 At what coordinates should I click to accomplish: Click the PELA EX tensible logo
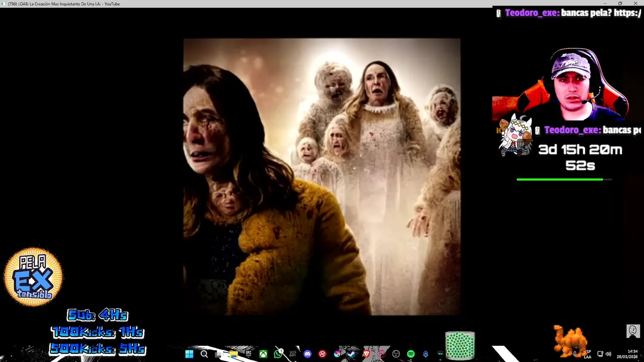coord(33,277)
